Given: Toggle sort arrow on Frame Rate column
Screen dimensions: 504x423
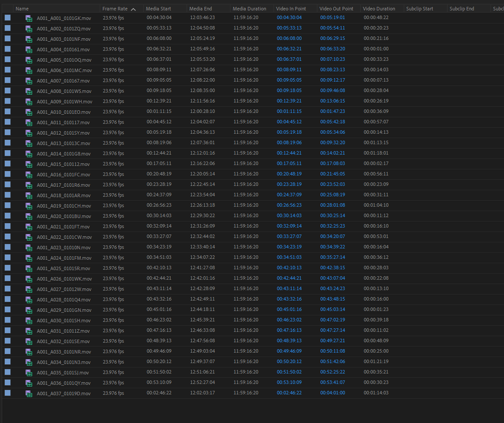Looking at the screenshot, I should pyautogui.click(x=133, y=9).
